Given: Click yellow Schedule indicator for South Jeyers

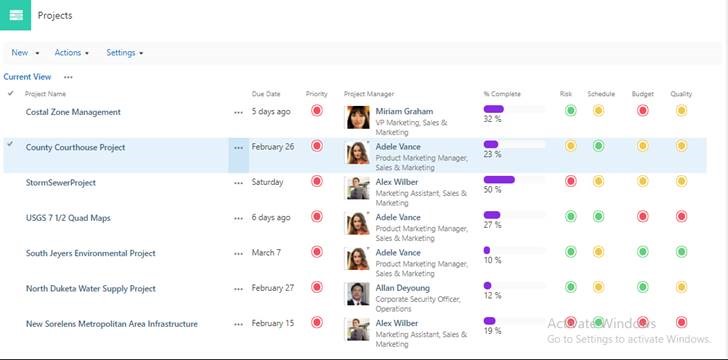Looking at the screenshot, I should 598,252.
